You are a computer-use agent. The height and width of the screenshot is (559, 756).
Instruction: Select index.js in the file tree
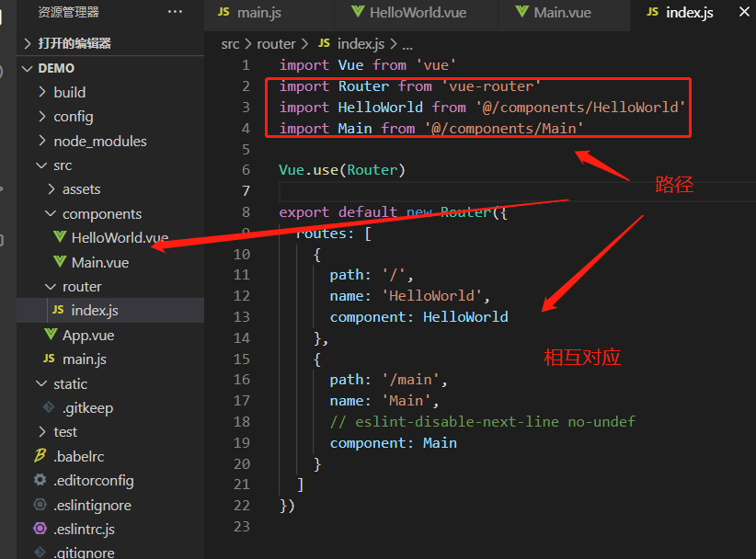point(95,311)
